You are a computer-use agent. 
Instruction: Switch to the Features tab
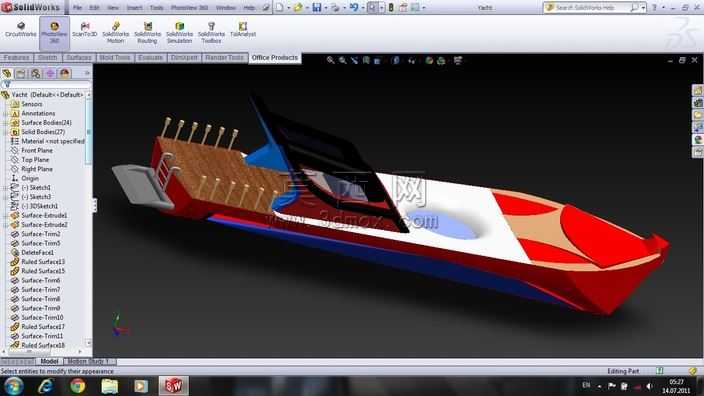point(17,57)
